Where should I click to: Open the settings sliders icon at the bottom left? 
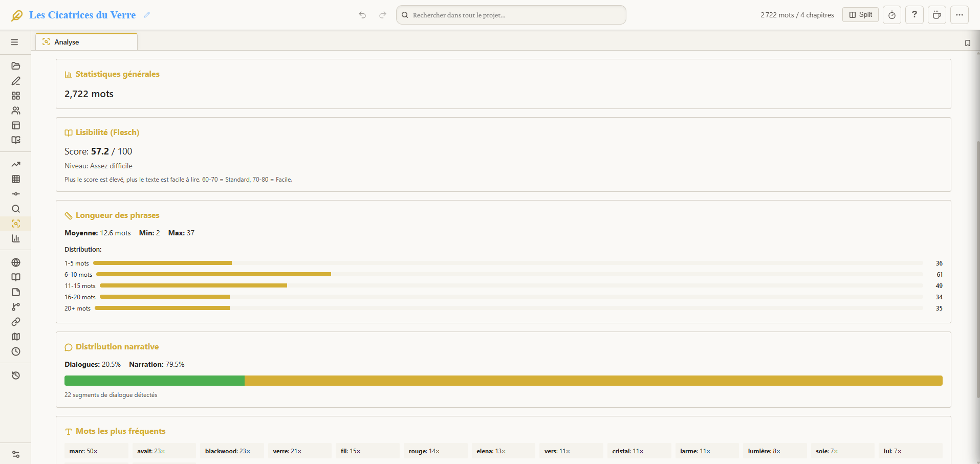(x=16, y=454)
